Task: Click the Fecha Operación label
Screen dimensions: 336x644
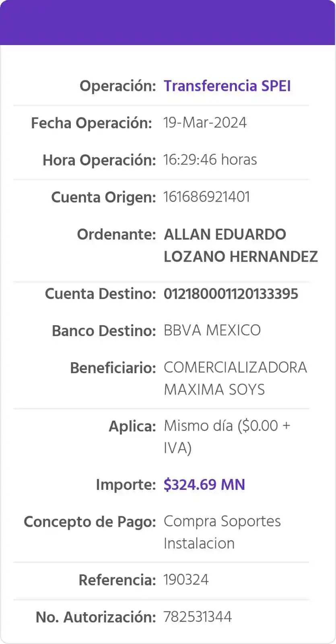Action: (x=91, y=123)
